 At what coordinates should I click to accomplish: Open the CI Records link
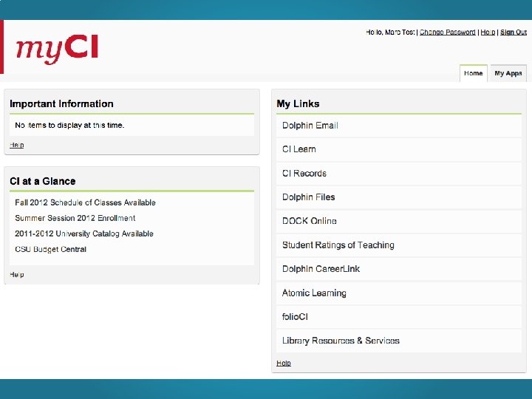click(x=399, y=174)
